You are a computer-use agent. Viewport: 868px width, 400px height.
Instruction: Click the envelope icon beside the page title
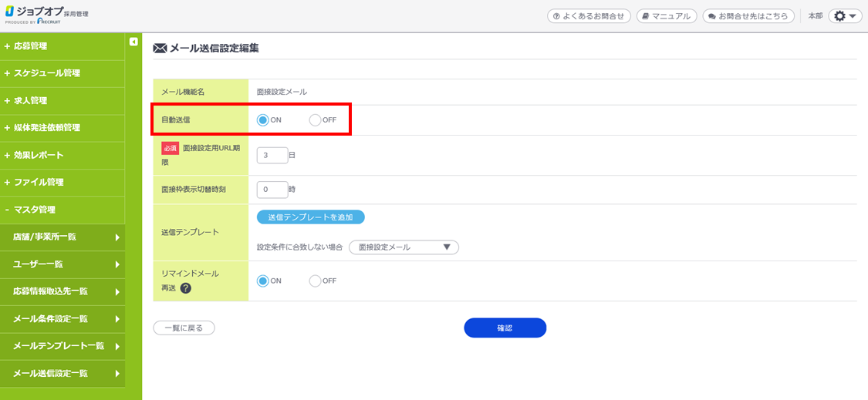(160, 48)
